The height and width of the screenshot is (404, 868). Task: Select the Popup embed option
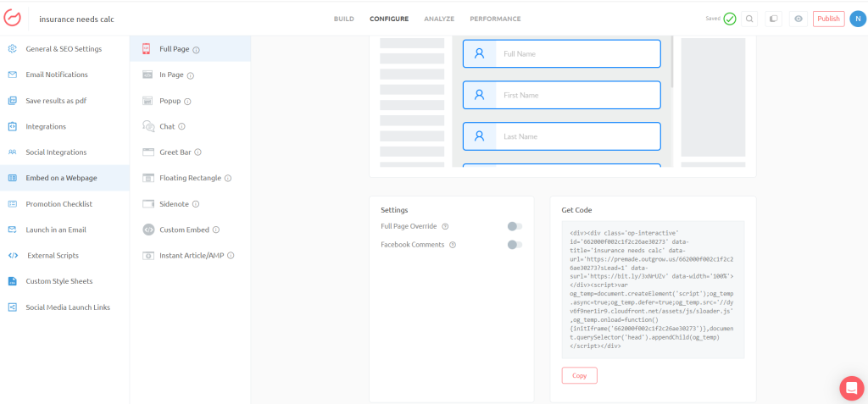pyautogui.click(x=170, y=101)
